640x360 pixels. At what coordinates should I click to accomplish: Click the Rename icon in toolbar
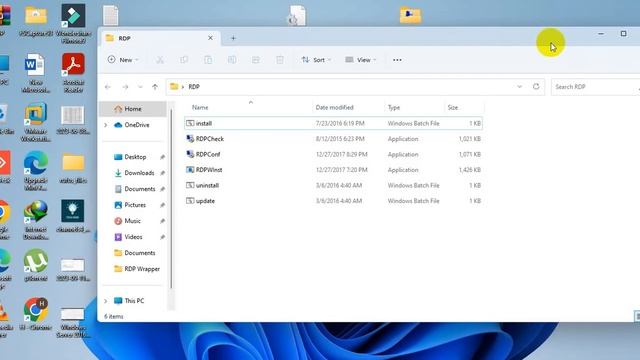click(232, 60)
